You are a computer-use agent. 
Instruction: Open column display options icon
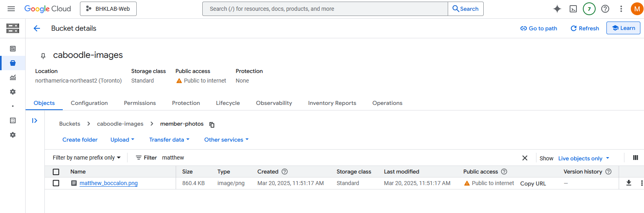pos(635,158)
